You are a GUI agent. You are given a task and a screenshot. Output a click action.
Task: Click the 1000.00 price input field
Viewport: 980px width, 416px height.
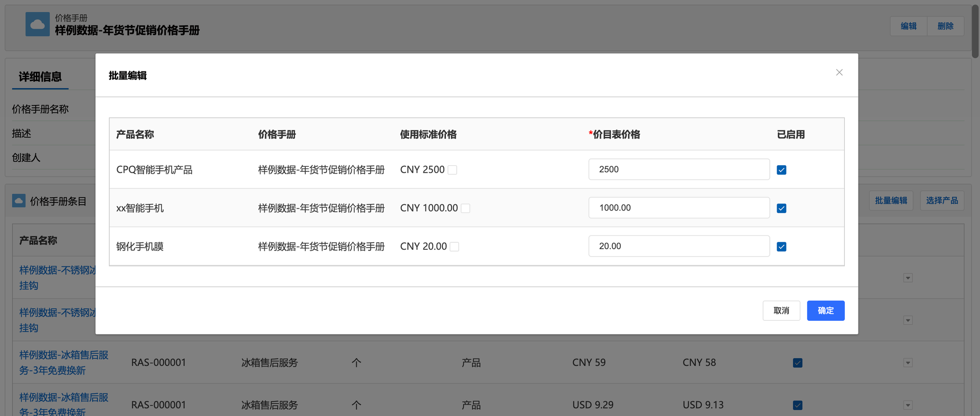[679, 208]
